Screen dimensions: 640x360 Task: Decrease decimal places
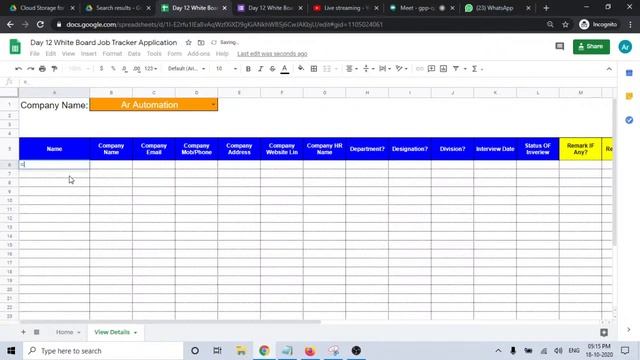(125, 69)
